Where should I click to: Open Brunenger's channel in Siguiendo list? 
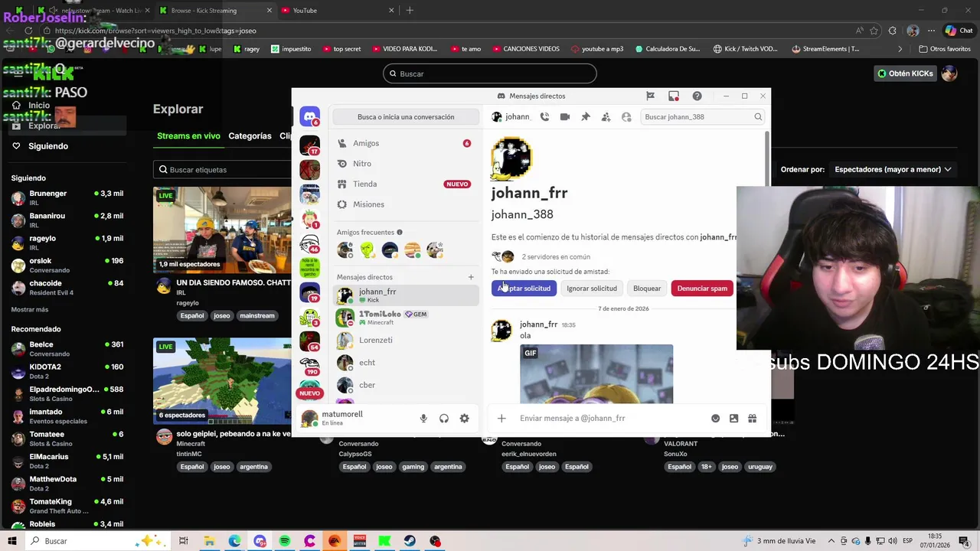click(67, 197)
